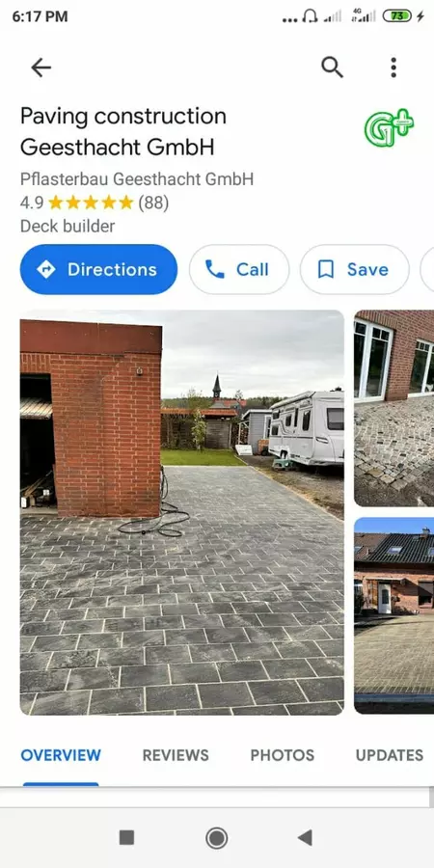Tap the back arrow icon
The image size is (434, 868).
click(x=41, y=68)
